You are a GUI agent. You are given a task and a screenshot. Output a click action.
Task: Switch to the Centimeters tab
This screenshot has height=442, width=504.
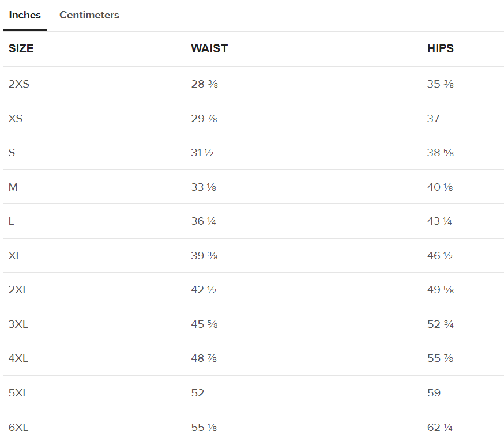click(89, 16)
